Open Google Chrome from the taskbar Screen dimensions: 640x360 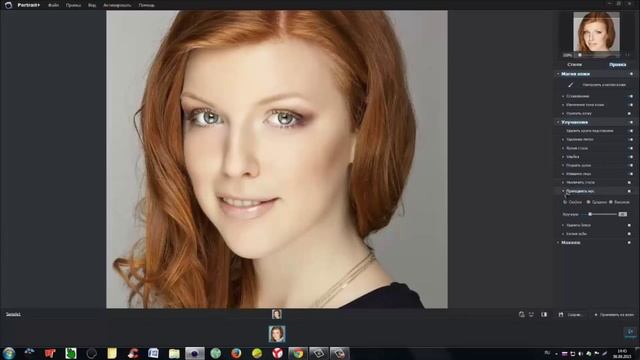point(298,353)
